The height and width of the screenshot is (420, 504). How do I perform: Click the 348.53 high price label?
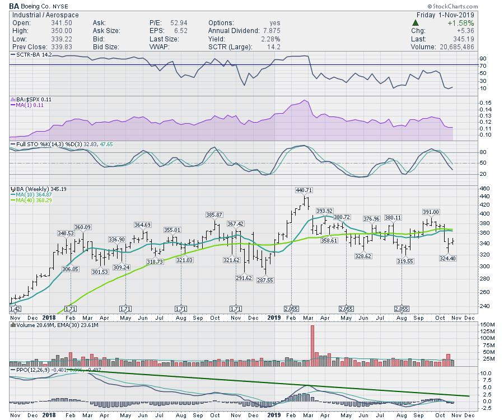[x=66, y=233]
